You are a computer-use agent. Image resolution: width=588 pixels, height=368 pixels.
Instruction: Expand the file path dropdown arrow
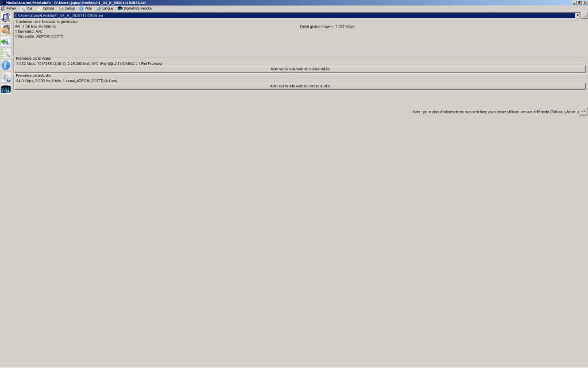point(578,16)
